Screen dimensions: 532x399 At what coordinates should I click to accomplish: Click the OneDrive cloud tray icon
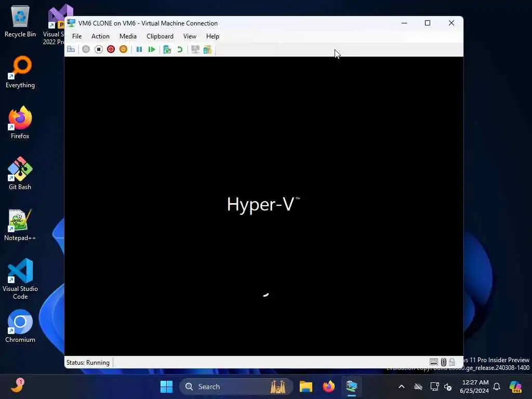tap(418, 387)
